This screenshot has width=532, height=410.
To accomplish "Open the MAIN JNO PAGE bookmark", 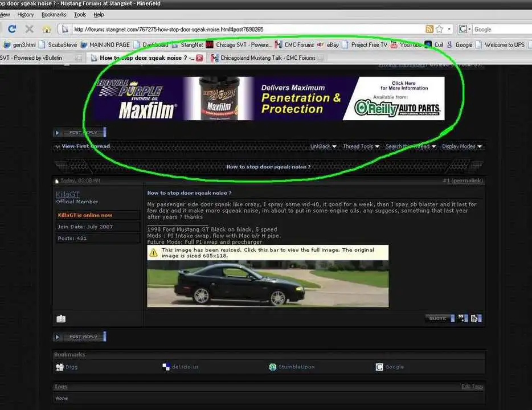I will point(105,45).
